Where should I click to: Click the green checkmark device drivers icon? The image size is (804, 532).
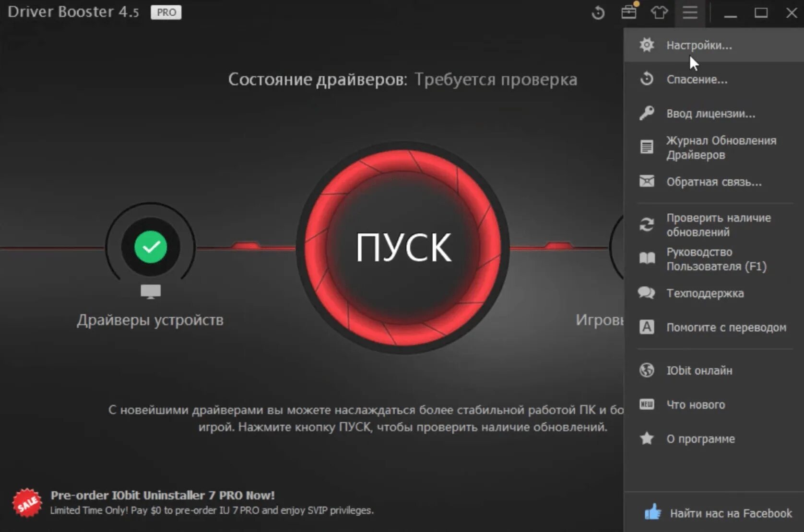[x=151, y=247]
